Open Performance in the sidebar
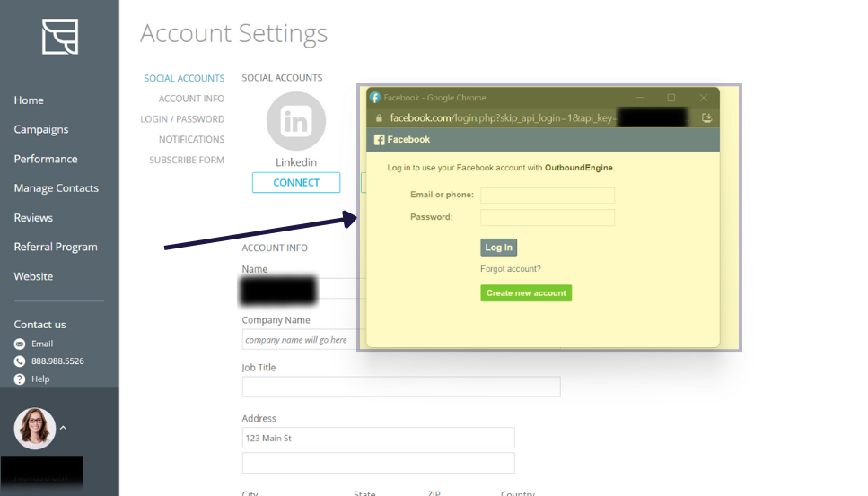This screenshot has height=496, width=868. pos(46,159)
